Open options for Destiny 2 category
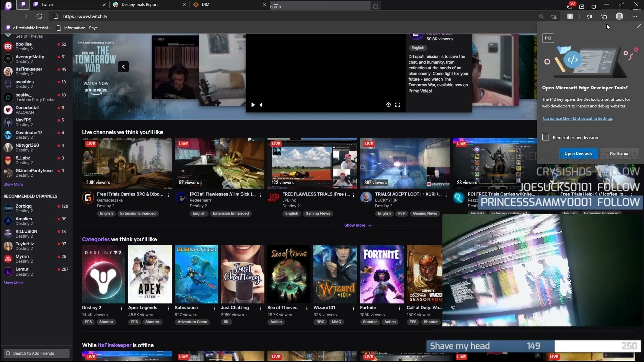The width and height of the screenshot is (644, 362). coord(122,308)
